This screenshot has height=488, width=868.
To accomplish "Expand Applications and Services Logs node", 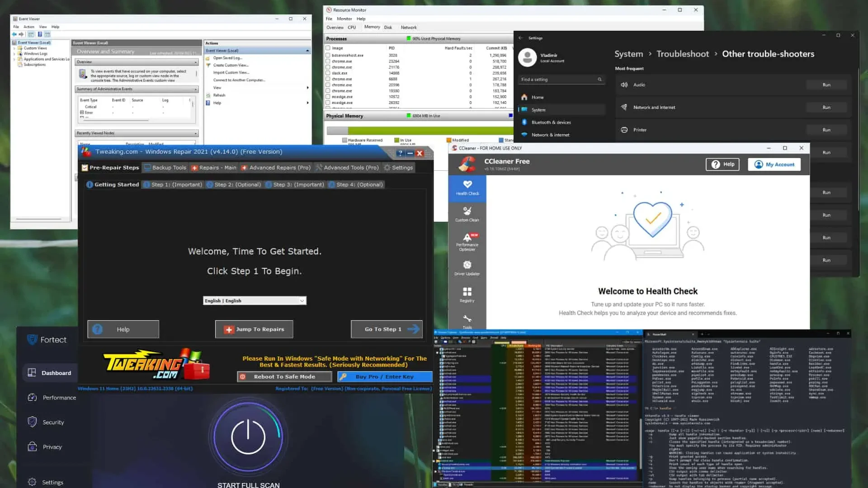I will [x=14, y=59].
